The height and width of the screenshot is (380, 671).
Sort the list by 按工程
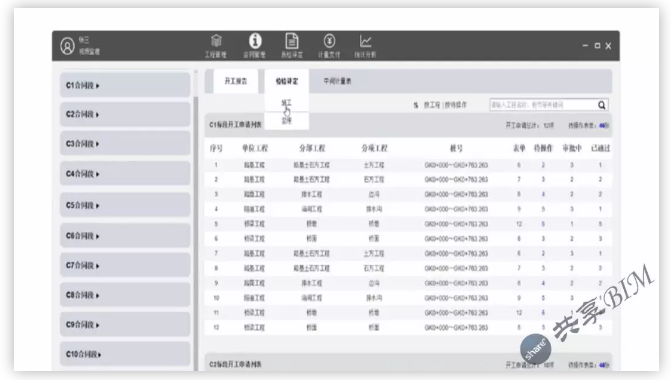click(x=432, y=105)
